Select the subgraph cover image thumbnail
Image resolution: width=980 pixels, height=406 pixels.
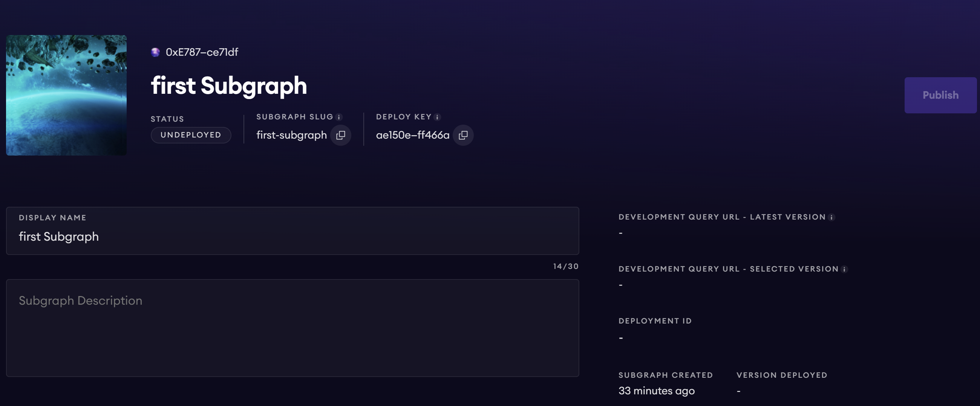(66, 95)
